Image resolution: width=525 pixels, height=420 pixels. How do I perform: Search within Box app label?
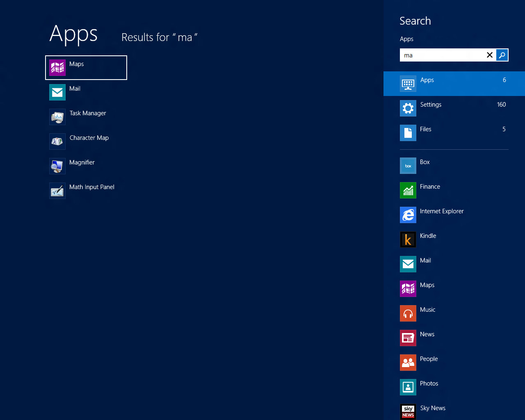coord(425,162)
